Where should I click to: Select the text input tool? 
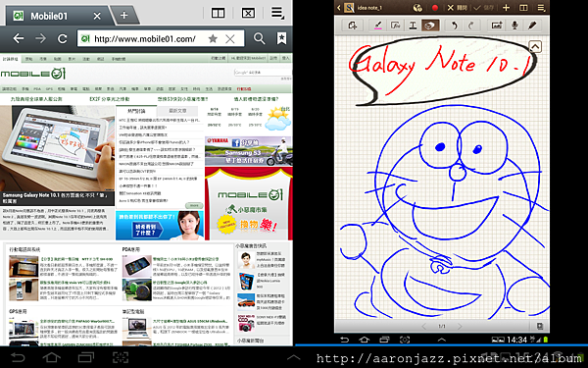pyautogui.click(x=413, y=26)
